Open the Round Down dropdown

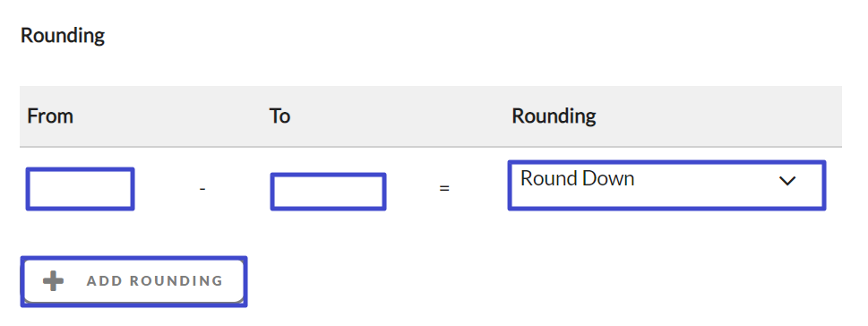click(x=666, y=185)
